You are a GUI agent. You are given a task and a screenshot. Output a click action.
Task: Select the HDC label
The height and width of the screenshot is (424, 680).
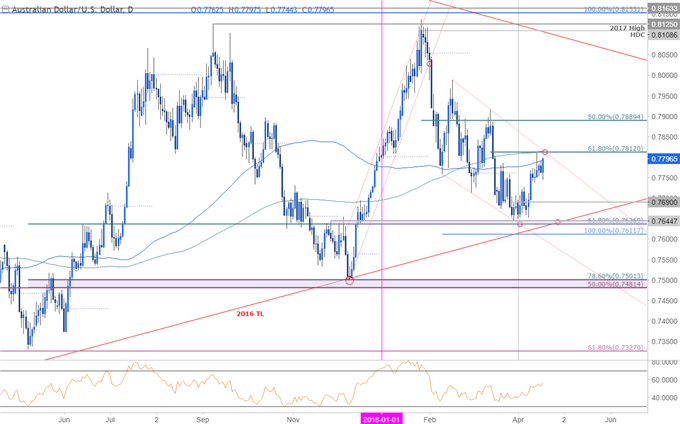click(x=638, y=34)
